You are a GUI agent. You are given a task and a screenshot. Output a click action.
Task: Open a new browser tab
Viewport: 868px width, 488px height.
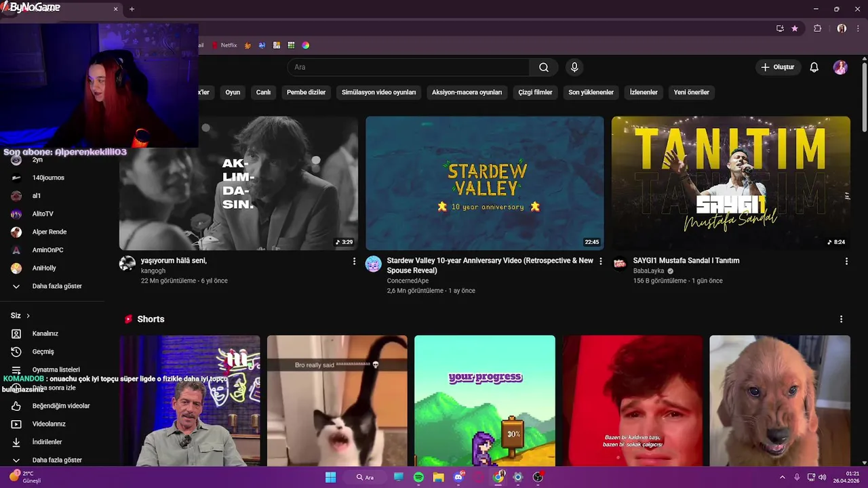(132, 9)
